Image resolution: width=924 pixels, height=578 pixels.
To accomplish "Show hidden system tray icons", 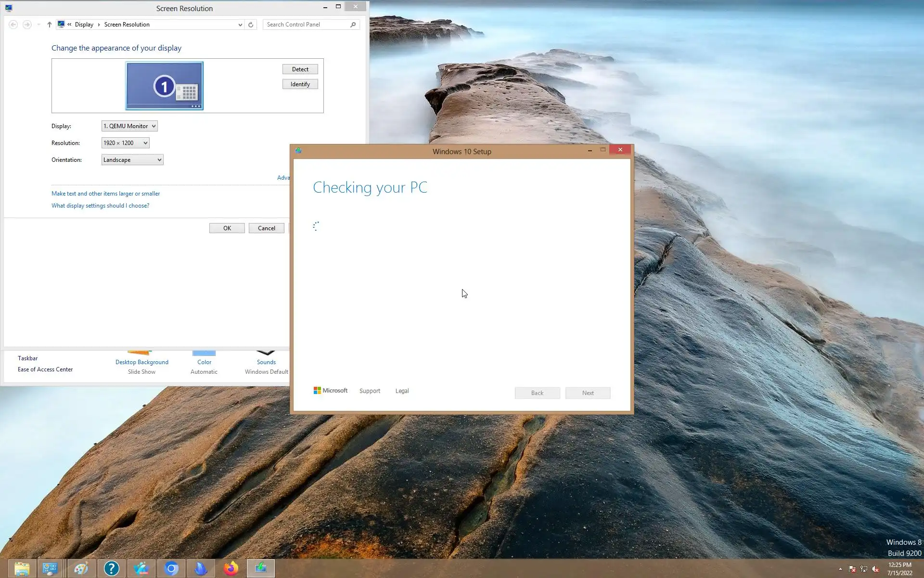I will click(840, 569).
